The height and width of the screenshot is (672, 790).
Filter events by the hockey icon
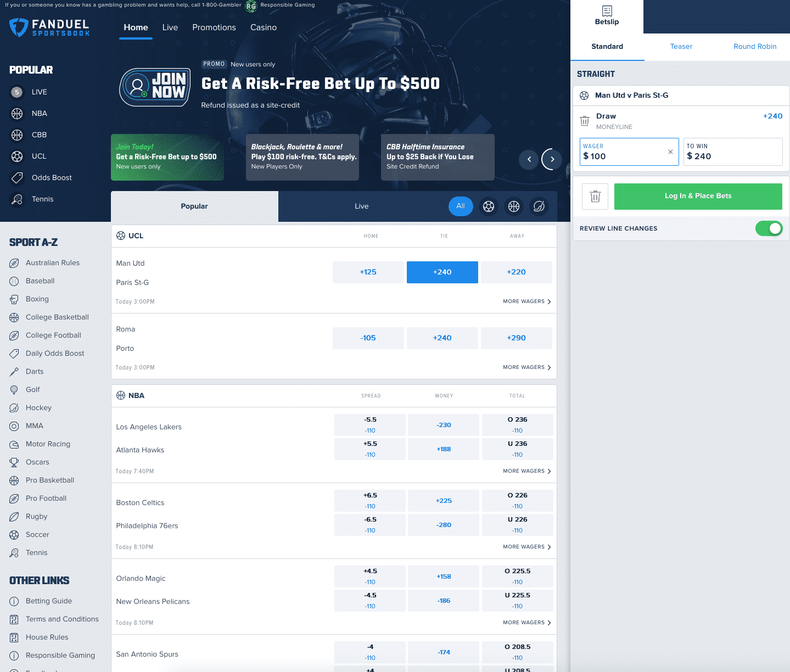(x=539, y=206)
